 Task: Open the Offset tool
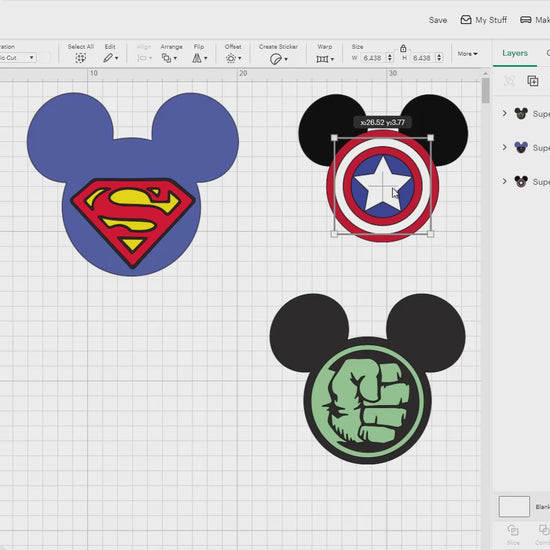point(233,58)
